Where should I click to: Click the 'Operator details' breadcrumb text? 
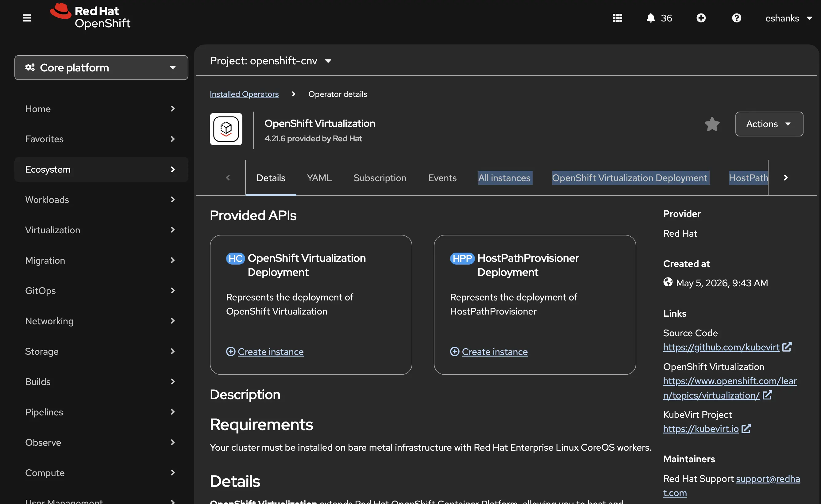(x=337, y=94)
